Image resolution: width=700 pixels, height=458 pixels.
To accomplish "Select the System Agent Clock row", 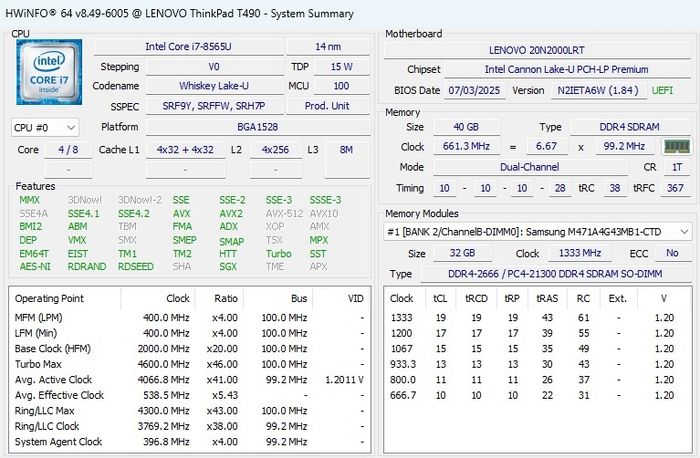I will pos(189,442).
